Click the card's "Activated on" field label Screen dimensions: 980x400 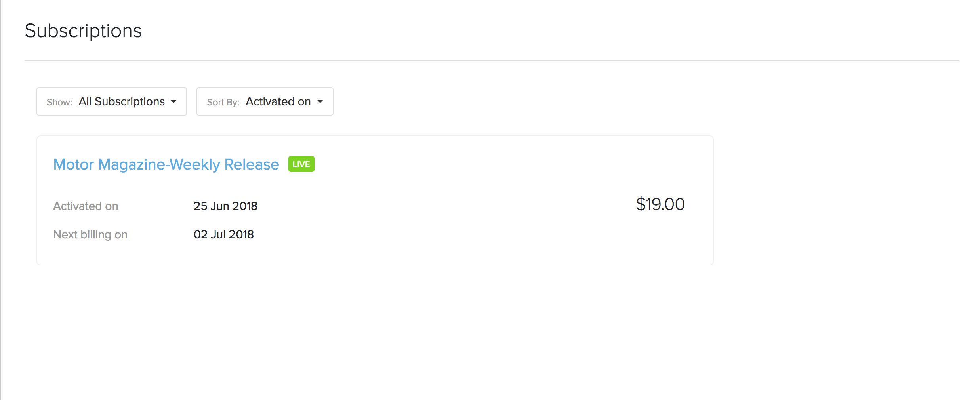point(86,206)
